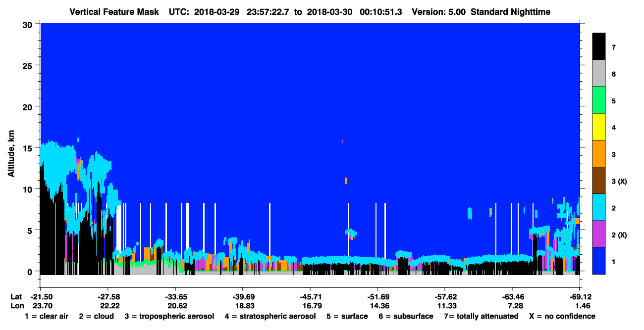644x330 pixels.
Task: Click the latitude value -33.65
Action: click(x=175, y=297)
